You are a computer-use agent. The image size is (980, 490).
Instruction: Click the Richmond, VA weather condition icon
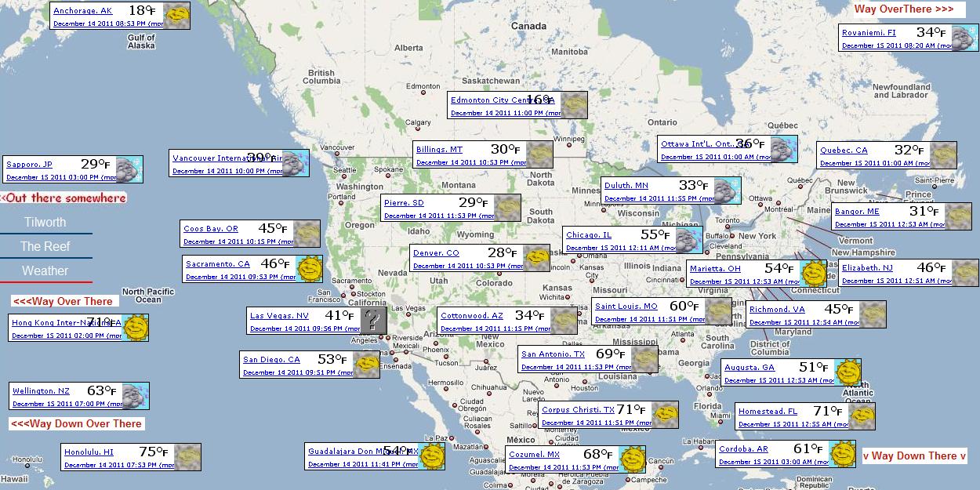873,314
